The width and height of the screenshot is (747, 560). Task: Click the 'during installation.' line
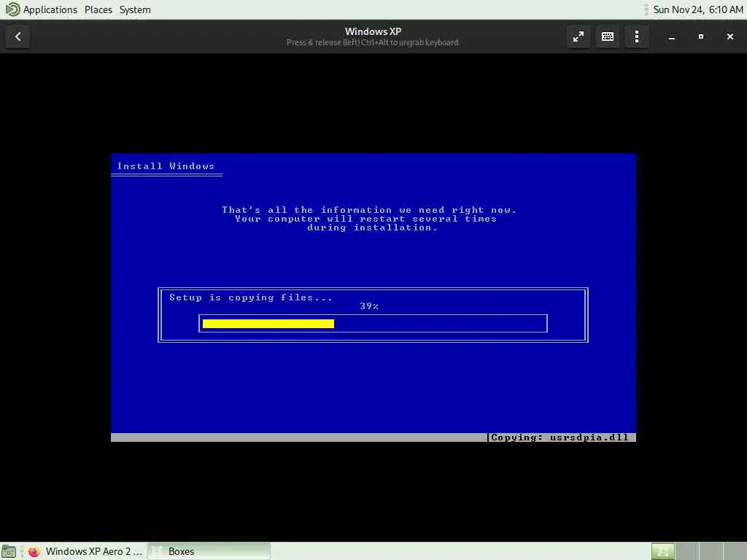pyautogui.click(x=372, y=227)
